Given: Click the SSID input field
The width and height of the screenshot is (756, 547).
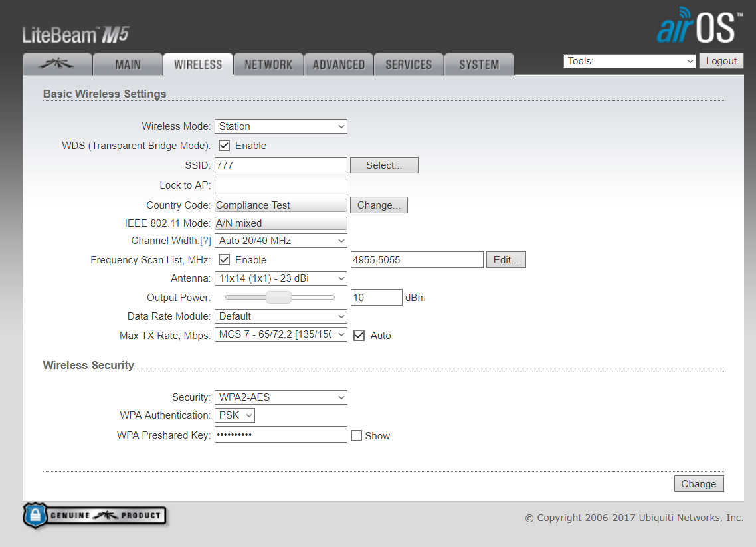Looking at the screenshot, I should 281,165.
